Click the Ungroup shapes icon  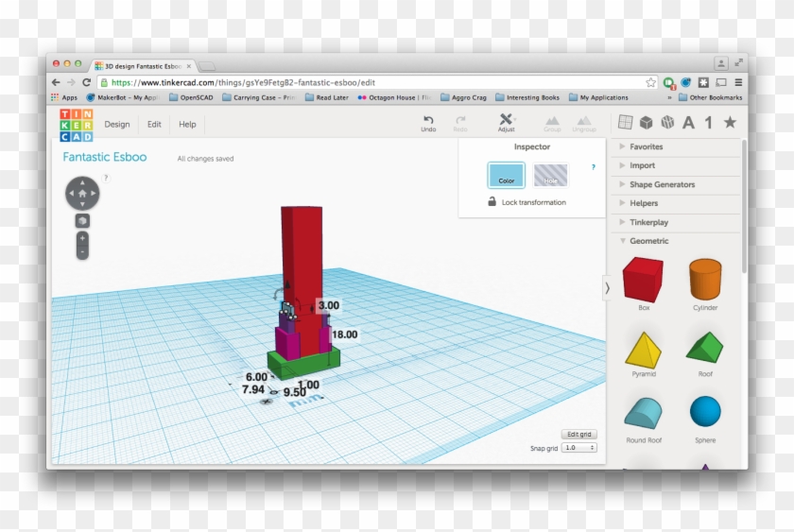coord(584,120)
